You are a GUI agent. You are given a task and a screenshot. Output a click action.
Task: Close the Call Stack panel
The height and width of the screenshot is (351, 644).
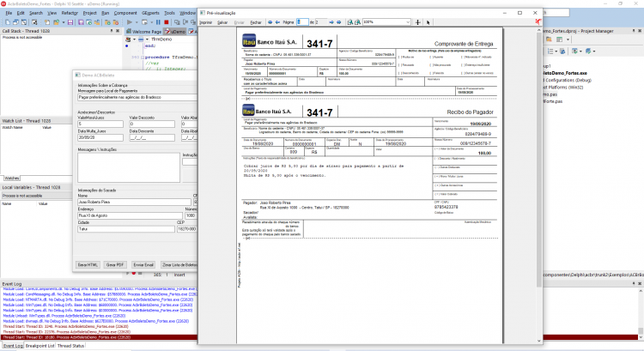(x=118, y=31)
